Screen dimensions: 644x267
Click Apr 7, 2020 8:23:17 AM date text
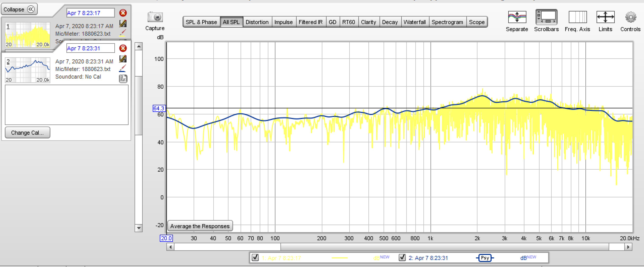point(84,26)
